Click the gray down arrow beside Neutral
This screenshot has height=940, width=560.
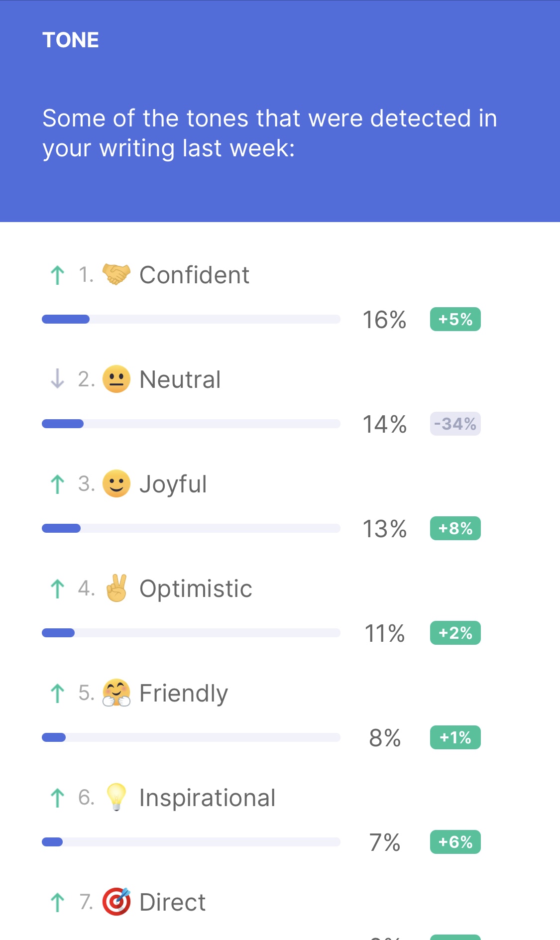58,379
